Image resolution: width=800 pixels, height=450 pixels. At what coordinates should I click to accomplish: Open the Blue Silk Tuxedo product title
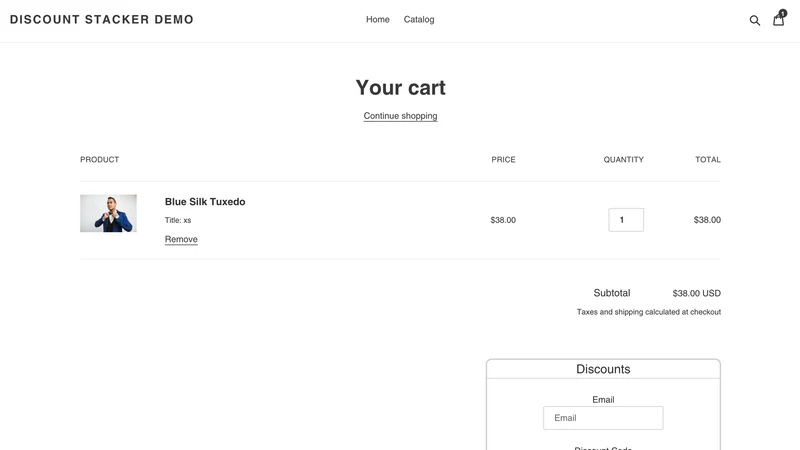(x=205, y=202)
